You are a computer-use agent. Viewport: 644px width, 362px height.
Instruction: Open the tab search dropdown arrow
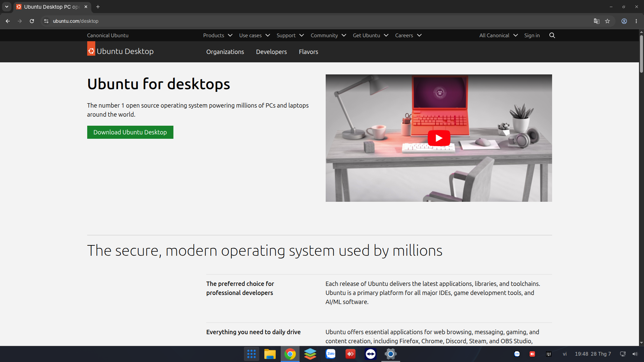[7, 7]
